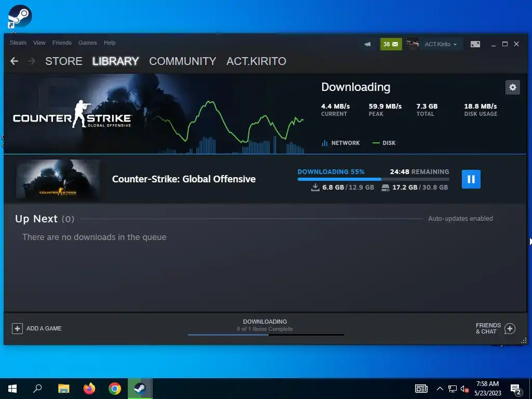Click the Counter-Strike: Global Offensive title

[183, 179]
